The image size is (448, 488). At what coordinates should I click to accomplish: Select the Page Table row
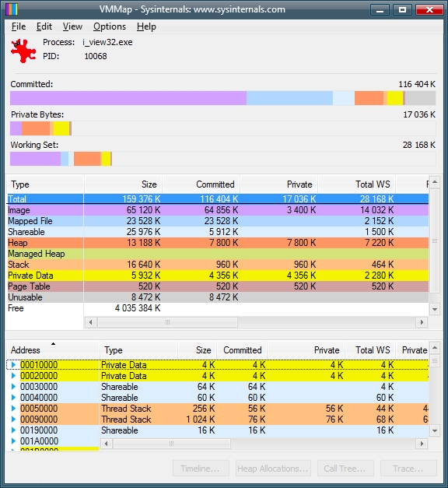click(218, 286)
